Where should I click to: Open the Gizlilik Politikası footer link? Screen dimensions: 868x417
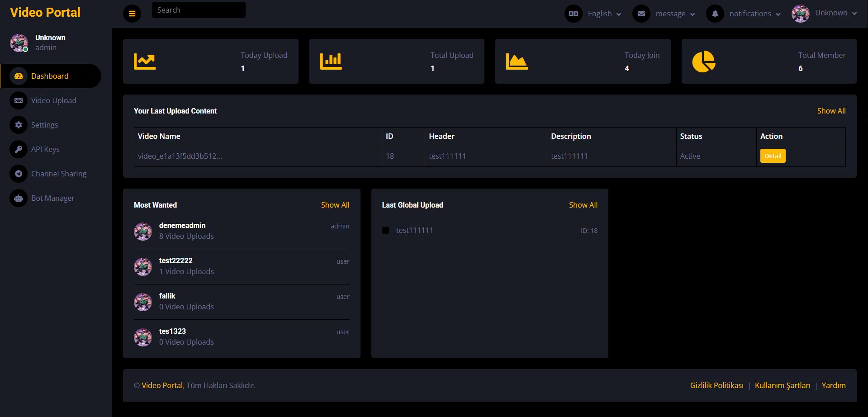(716, 385)
